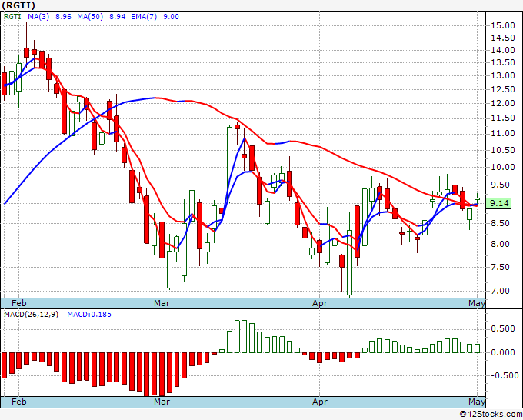Click the 14.00 price axis label
Screen dimensions: 523x420
coord(503,50)
